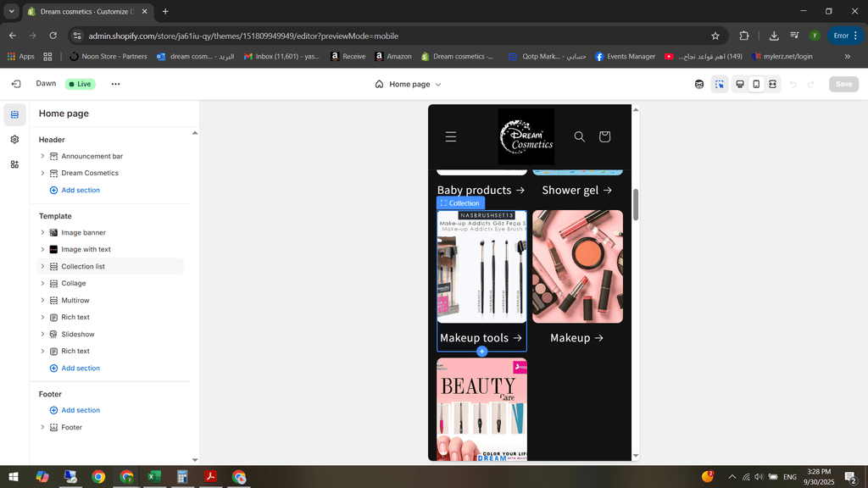868x488 pixels.
Task: Open Theme settings gear icon
Action: 14,139
